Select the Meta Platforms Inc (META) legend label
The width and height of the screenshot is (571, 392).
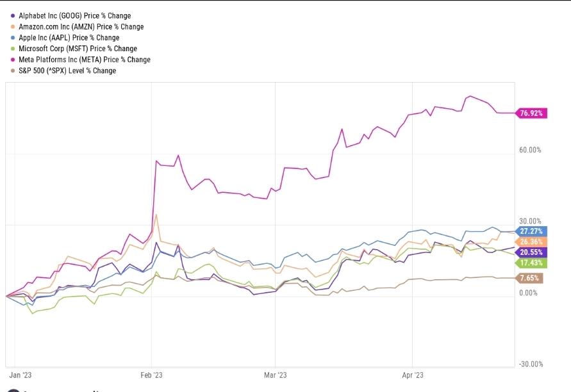[85, 60]
